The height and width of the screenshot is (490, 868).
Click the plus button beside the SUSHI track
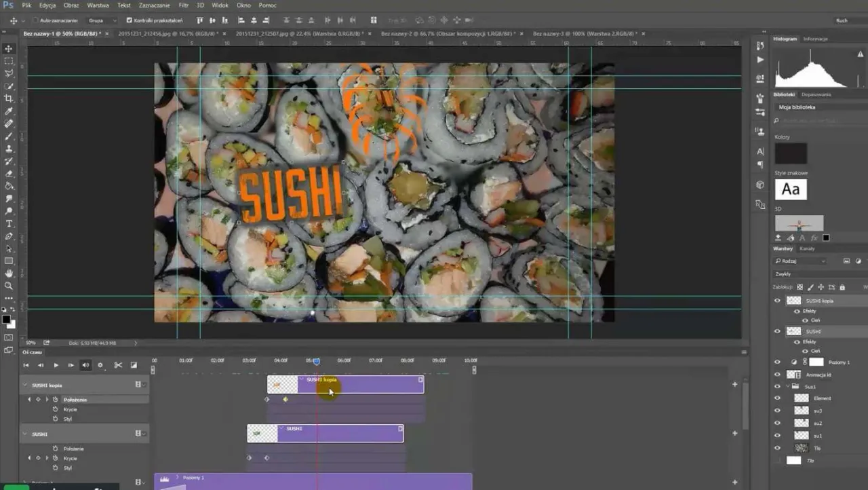click(x=734, y=433)
